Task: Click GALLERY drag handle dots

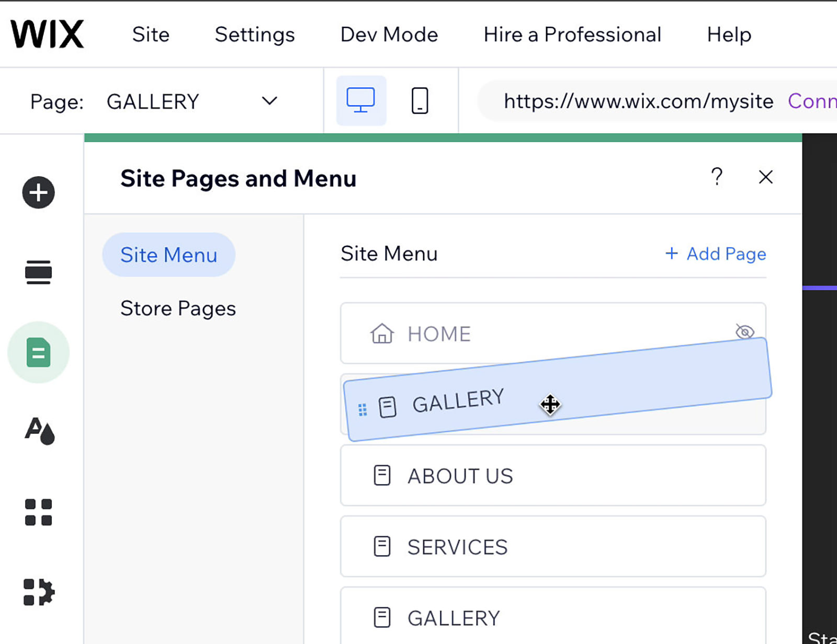Action: [363, 410]
